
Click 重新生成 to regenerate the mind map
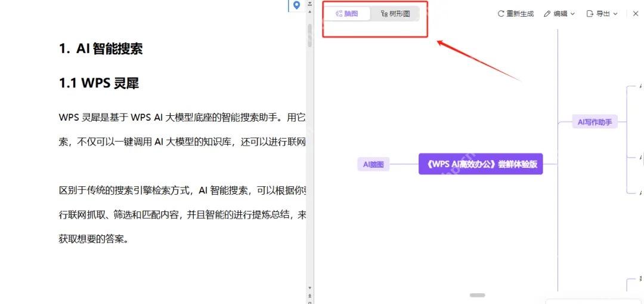point(516,14)
